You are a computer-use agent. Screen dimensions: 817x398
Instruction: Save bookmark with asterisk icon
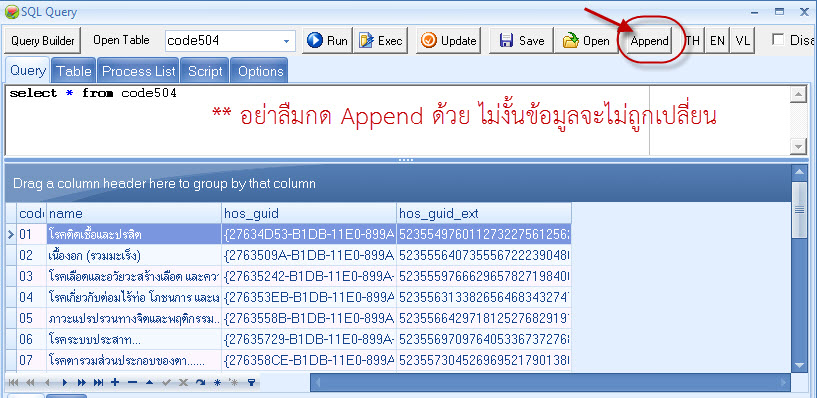(217, 382)
